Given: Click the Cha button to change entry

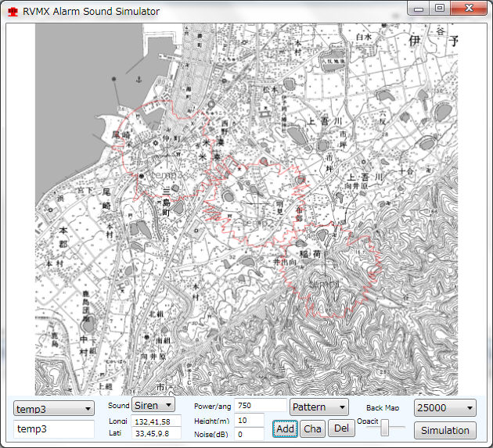Looking at the screenshot, I should [x=312, y=428].
